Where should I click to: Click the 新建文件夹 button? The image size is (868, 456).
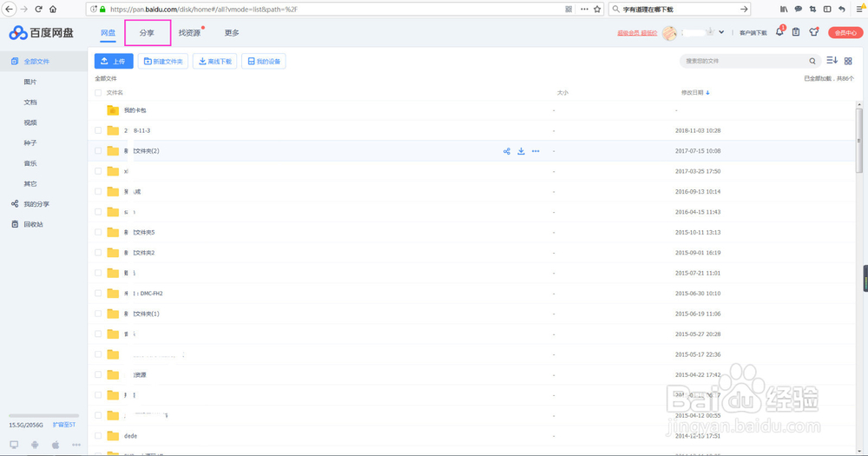[163, 61]
